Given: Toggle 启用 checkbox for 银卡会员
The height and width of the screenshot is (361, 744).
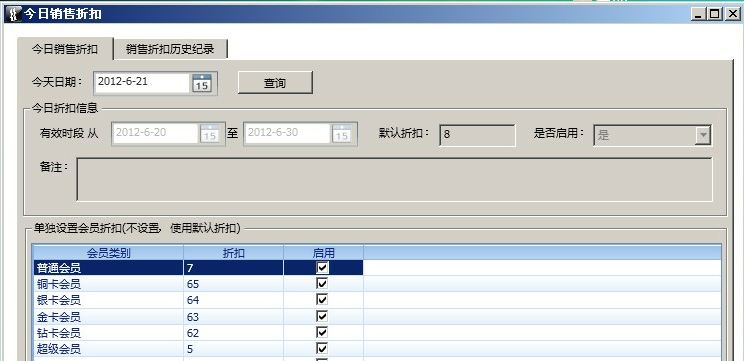Looking at the screenshot, I should tap(322, 300).
